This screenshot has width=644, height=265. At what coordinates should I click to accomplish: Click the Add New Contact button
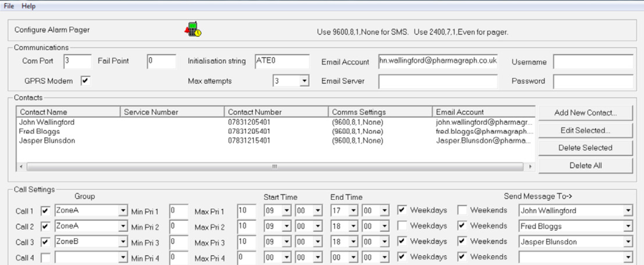[585, 113]
